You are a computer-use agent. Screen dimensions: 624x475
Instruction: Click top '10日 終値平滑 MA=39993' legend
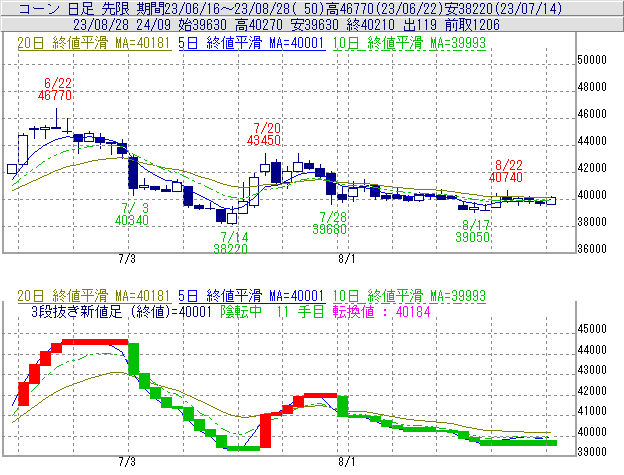pos(409,43)
